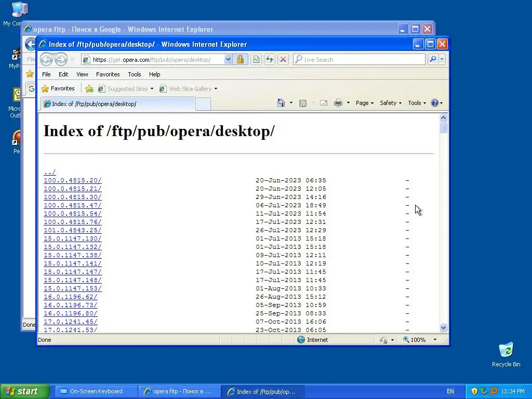This screenshot has height=399, width=532.
Task: Open the 16.0.1196.80/ folder link
Action: [x=71, y=313]
